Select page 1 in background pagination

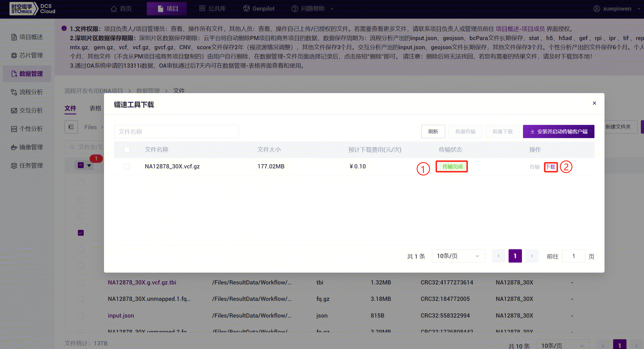620,345
